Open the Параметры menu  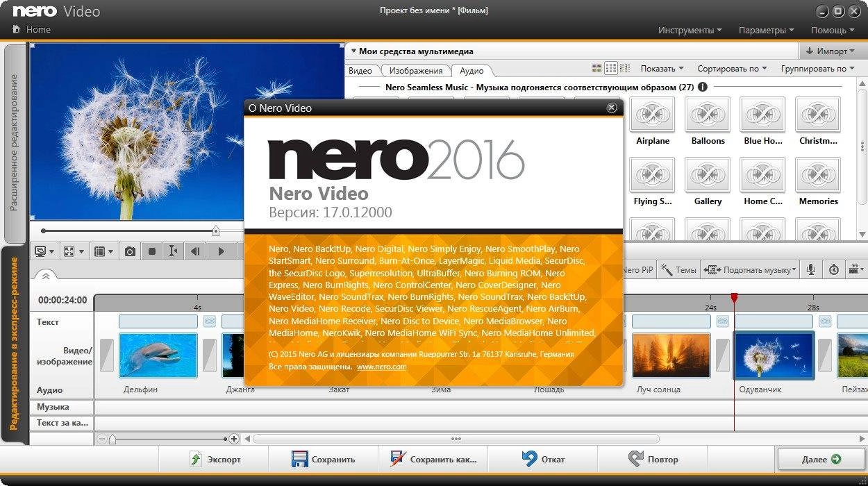(766, 30)
